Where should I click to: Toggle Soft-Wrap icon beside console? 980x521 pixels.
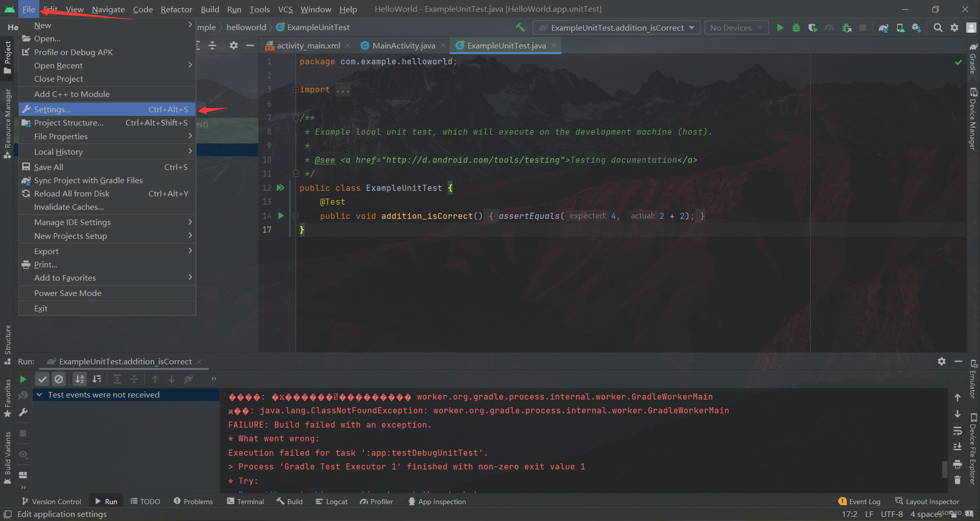[x=958, y=431]
